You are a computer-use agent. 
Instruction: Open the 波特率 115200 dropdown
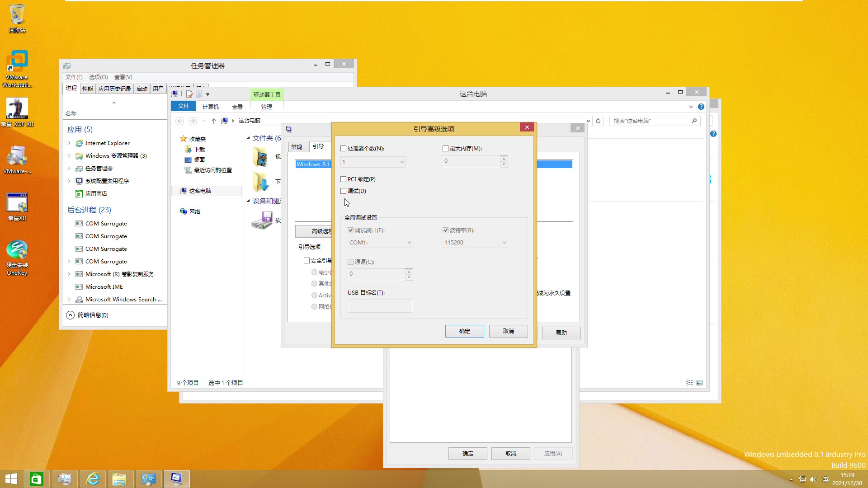tap(503, 243)
